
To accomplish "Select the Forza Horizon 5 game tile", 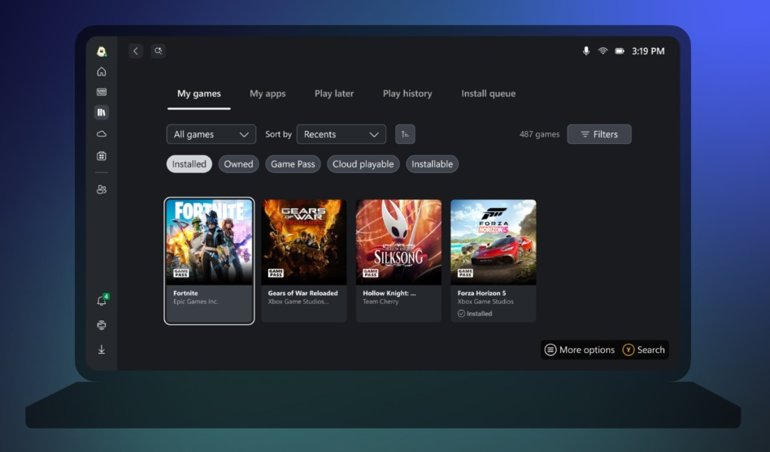I will tap(493, 260).
